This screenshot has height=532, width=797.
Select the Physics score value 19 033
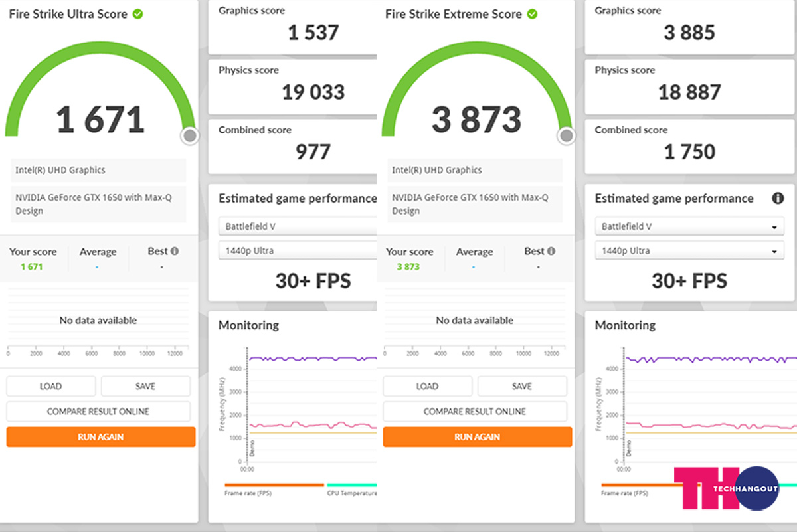(x=313, y=92)
